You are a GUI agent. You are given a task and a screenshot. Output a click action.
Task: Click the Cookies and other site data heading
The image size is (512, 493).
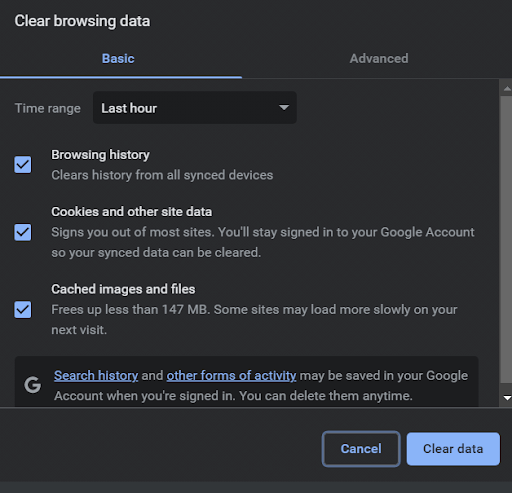[x=131, y=212]
